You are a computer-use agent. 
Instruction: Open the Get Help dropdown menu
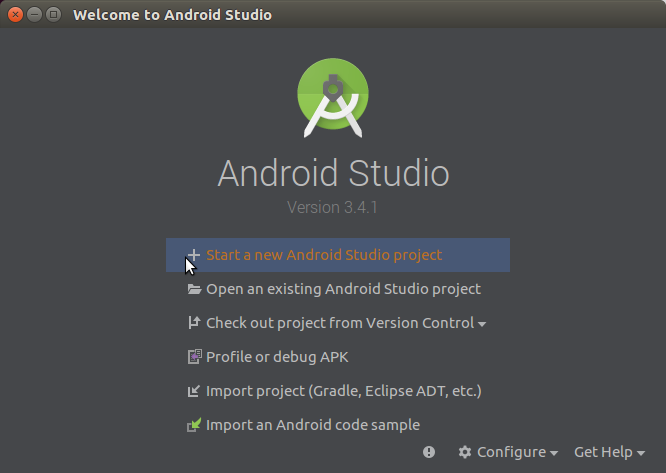pyautogui.click(x=609, y=452)
